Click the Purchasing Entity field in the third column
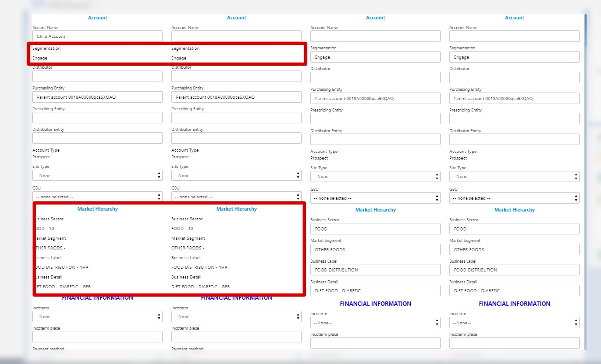The width and height of the screenshot is (601, 364). click(x=376, y=98)
